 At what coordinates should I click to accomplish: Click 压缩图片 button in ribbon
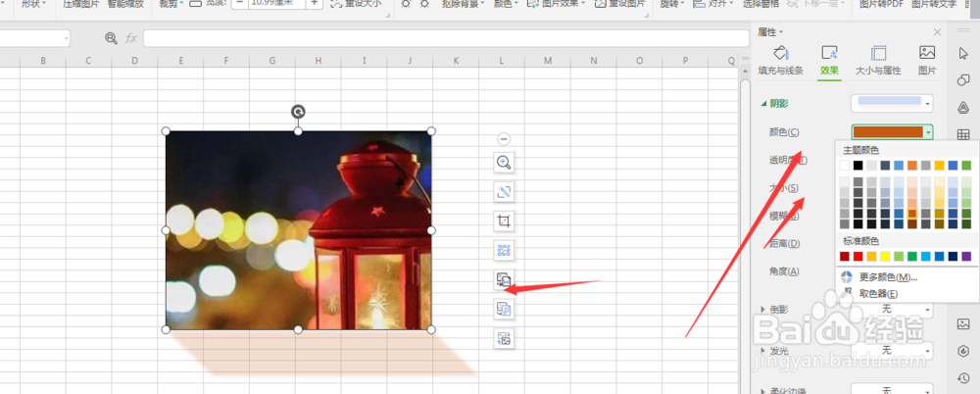point(81,4)
